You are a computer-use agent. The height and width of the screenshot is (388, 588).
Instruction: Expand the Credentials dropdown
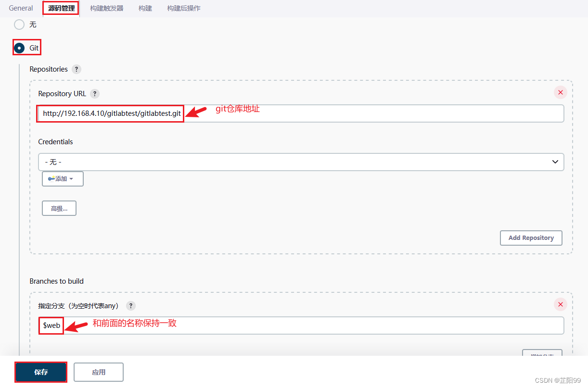click(301, 162)
